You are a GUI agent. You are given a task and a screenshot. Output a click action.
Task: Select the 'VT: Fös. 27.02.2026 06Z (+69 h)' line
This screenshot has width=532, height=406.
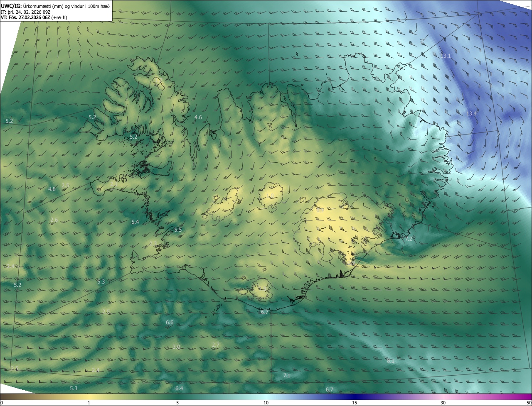35,17
